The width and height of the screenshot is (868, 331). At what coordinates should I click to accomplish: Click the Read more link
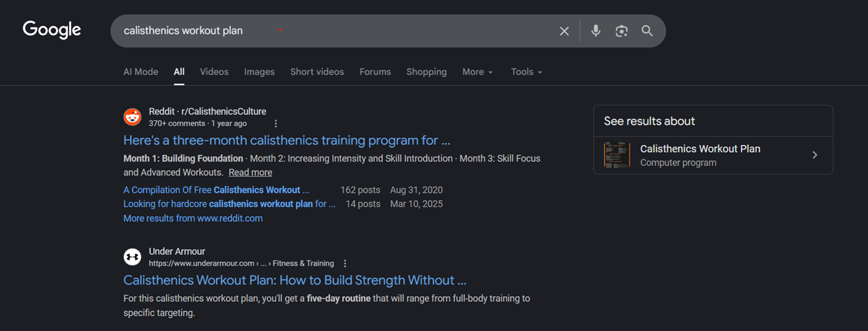pos(250,173)
